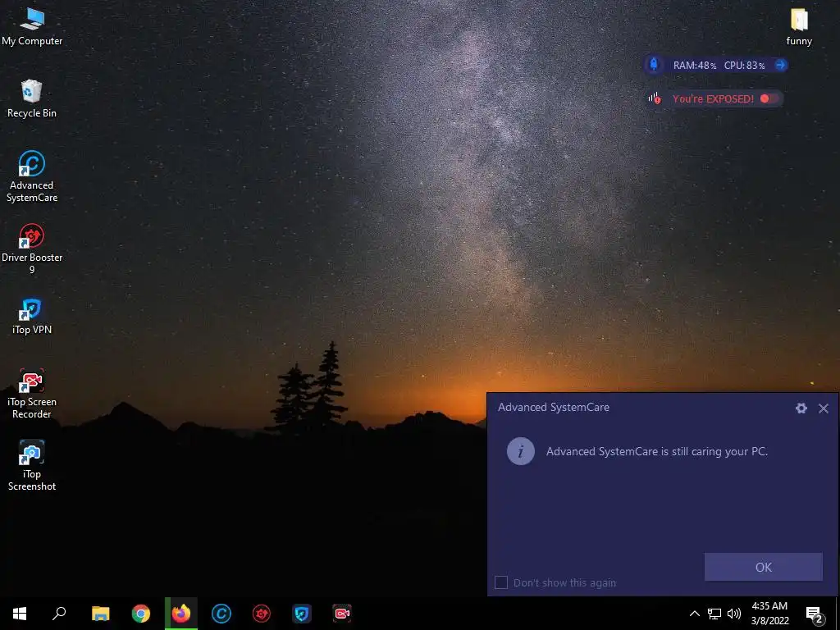The height and width of the screenshot is (630, 840).
Task: Select iTop Screenshot desktop shortcut
Action: (32, 466)
